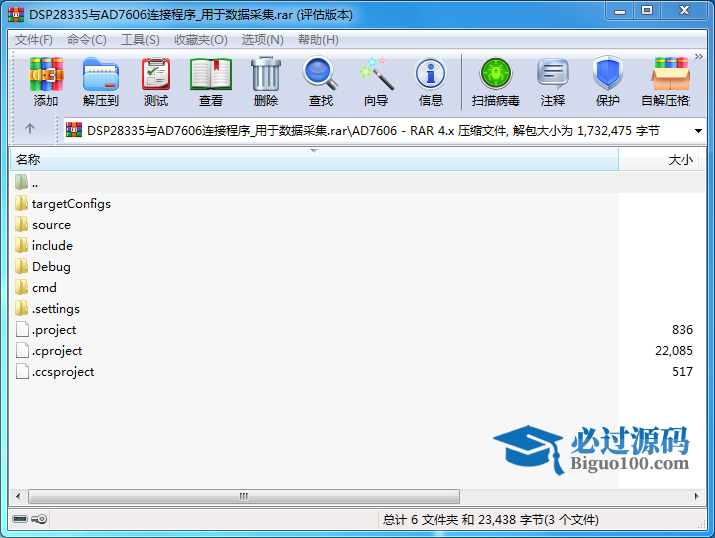The width and height of the screenshot is (715, 538).
Task: Open the 向导 (Wizard) wand icon
Action: [376, 73]
